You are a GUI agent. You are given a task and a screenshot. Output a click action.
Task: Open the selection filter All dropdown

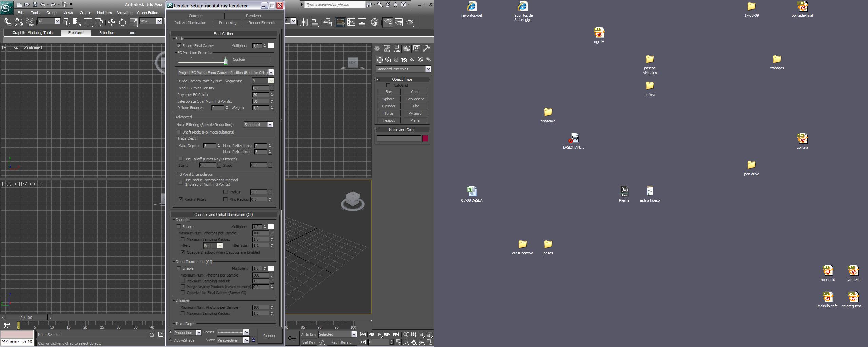pyautogui.click(x=49, y=21)
